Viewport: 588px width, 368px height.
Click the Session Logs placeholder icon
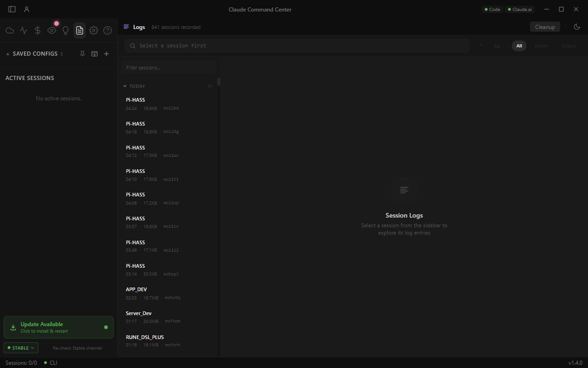coord(404,190)
